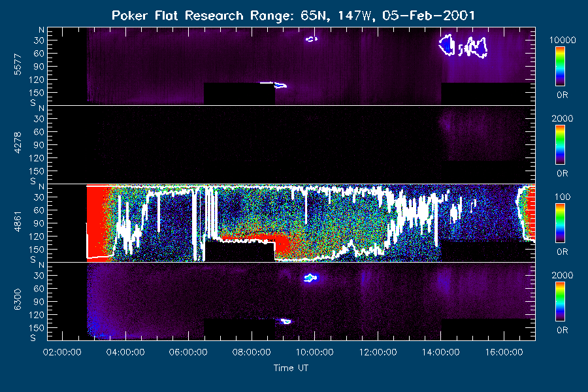Click the 16:00:00 time axis label
Image resolution: width=588 pixels, height=392 pixels.
(504, 352)
